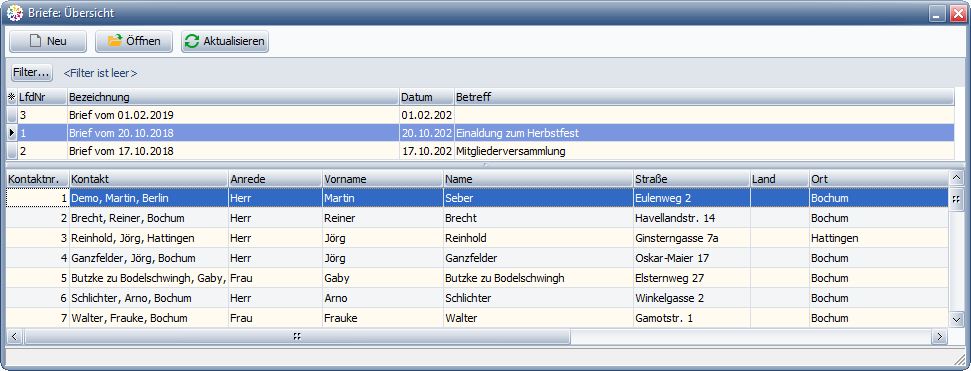Click the 'Ginsterngasse 7a' street cell
The image size is (971, 371).
(x=691, y=238)
